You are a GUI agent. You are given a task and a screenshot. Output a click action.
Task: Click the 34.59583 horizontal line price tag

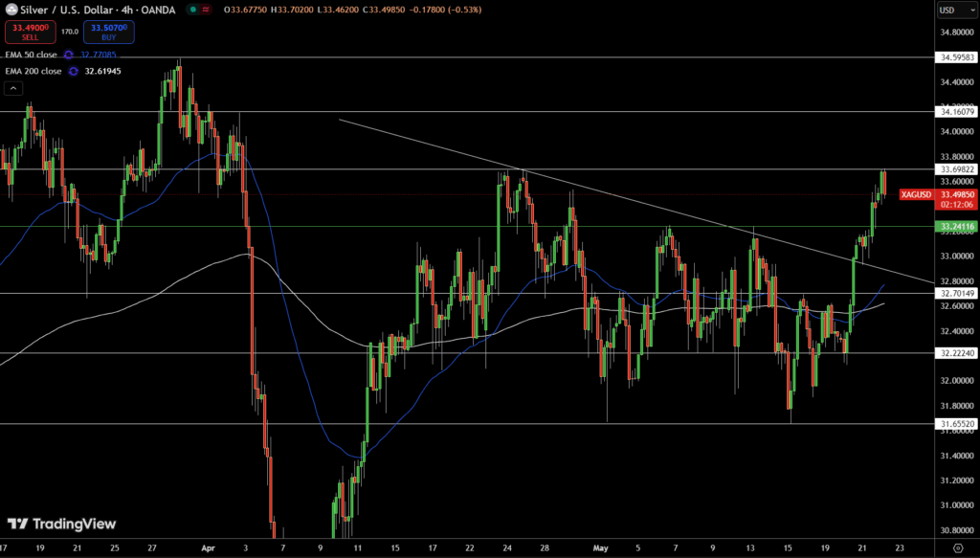(957, 58)
